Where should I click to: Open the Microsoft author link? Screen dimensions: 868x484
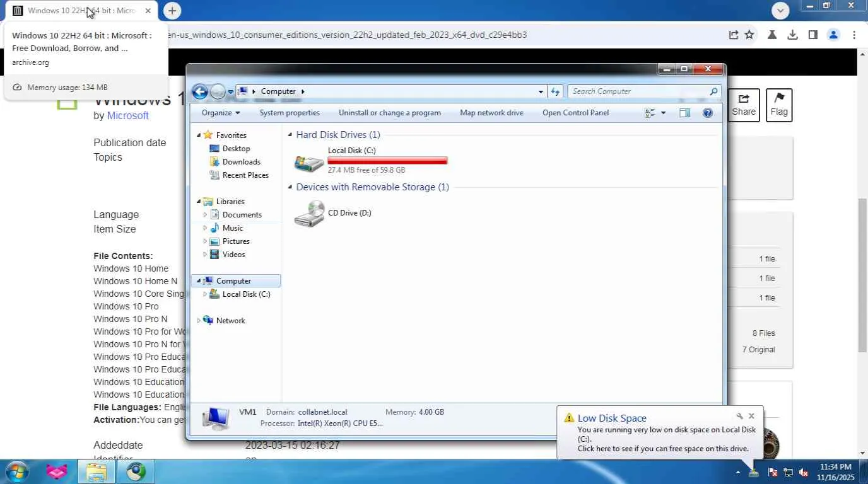pyautogui.click(x=128, y=116)
